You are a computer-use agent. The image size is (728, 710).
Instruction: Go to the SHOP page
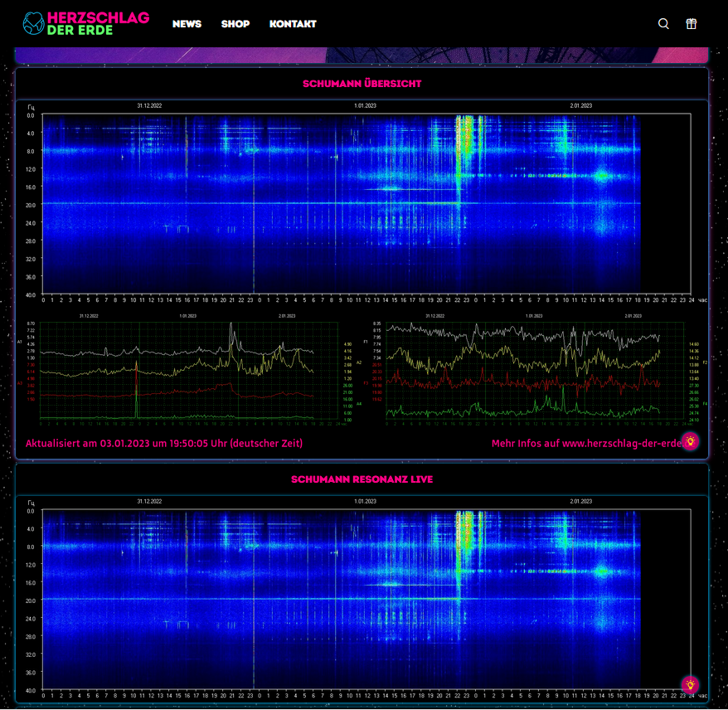click(x=235, y=24)
